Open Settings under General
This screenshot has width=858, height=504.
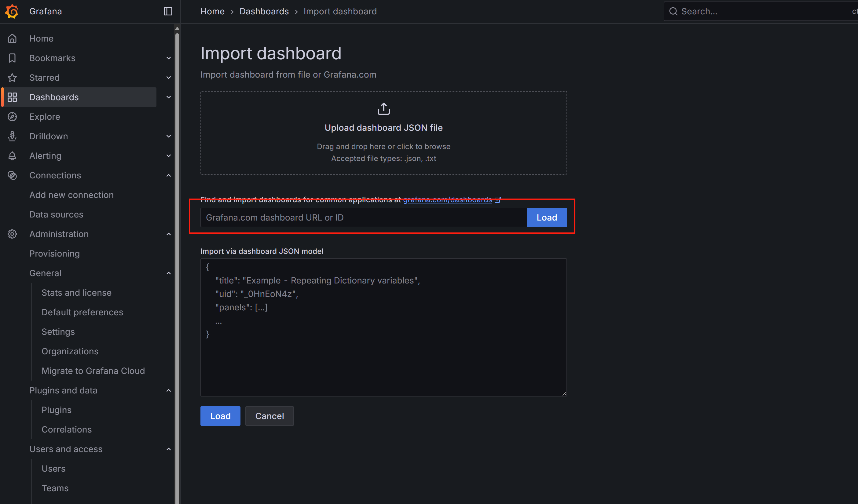[58, 332]
